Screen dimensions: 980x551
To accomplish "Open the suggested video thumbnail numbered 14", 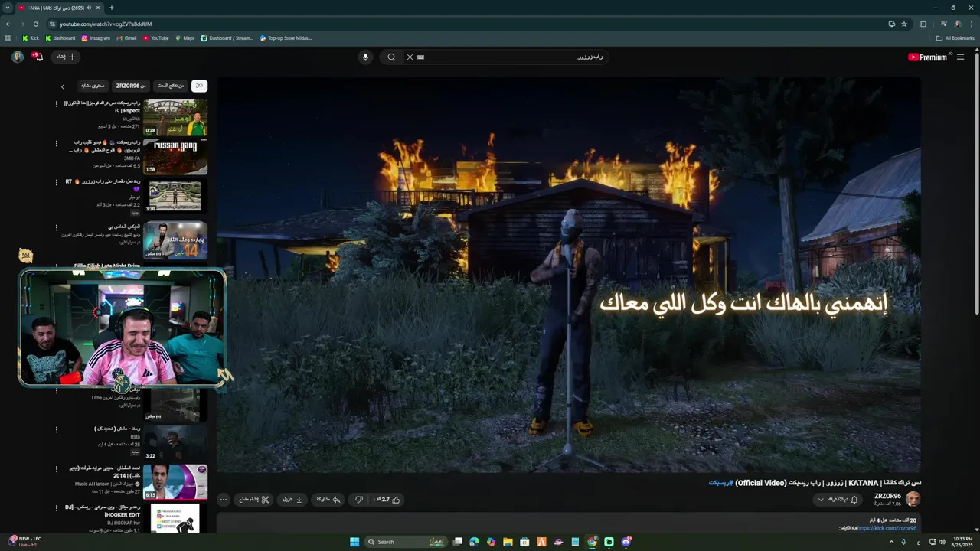I will click(175, 240).
